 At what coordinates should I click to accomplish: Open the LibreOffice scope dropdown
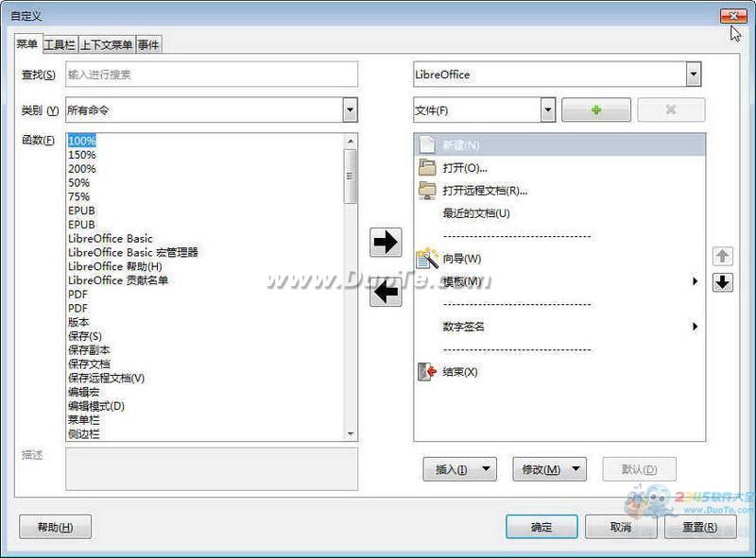tap(694, 75)
